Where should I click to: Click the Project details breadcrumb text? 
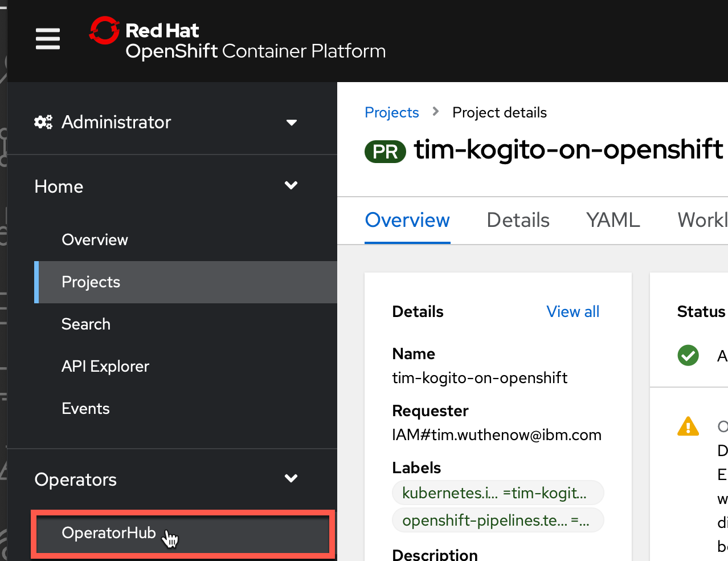click(x=500, y=112)
